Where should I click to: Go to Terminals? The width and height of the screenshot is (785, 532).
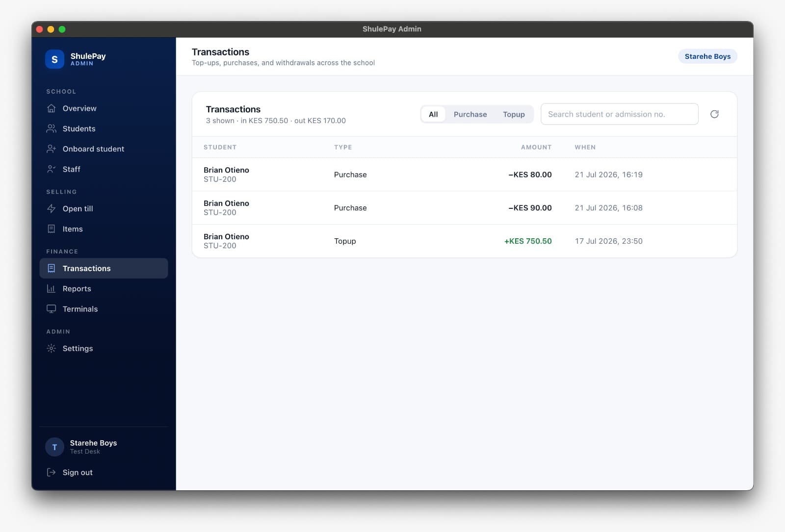pyautogui.click(x=104, y=309)
